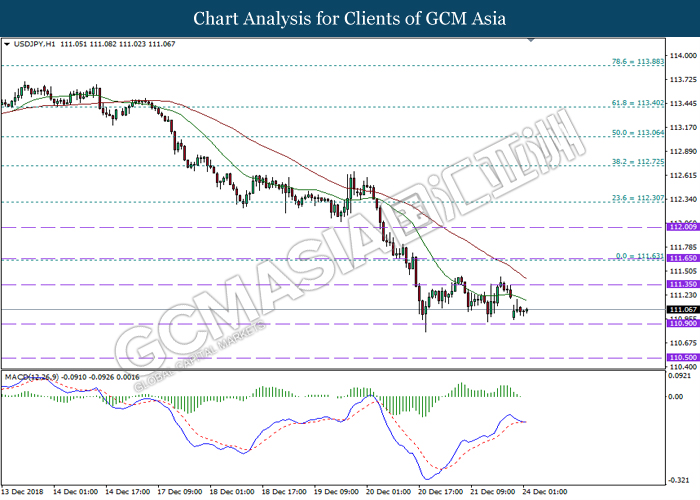Click the 114.000 price axis label
This screenshot has height=500, width=700.
pos(683,56)
